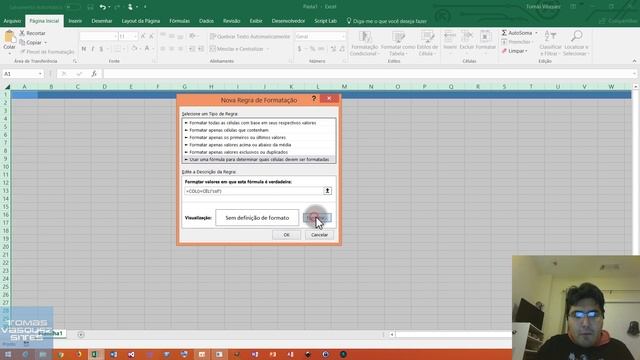Select 'valores exclusivos ou duplicados' rule

tap(259, 152)
